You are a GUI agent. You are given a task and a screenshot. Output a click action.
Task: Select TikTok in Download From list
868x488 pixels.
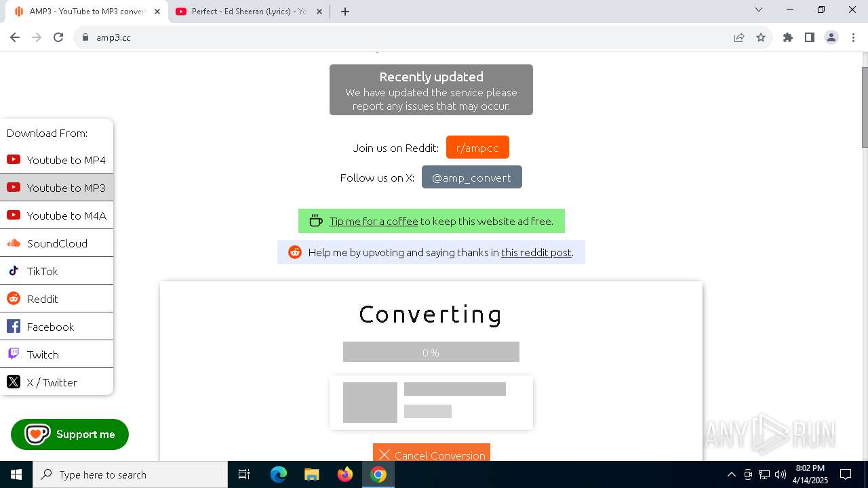[56, 271]
